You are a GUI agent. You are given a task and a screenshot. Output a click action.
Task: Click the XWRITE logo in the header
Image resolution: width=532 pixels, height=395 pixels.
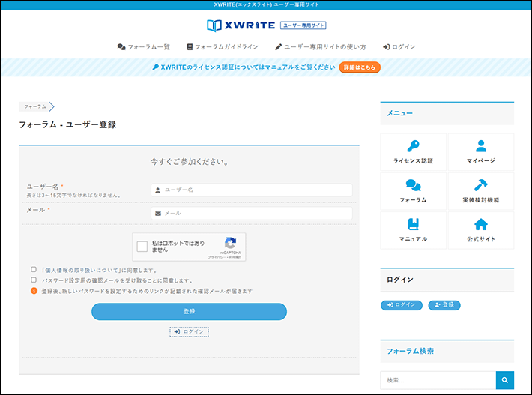pos(241,25)
